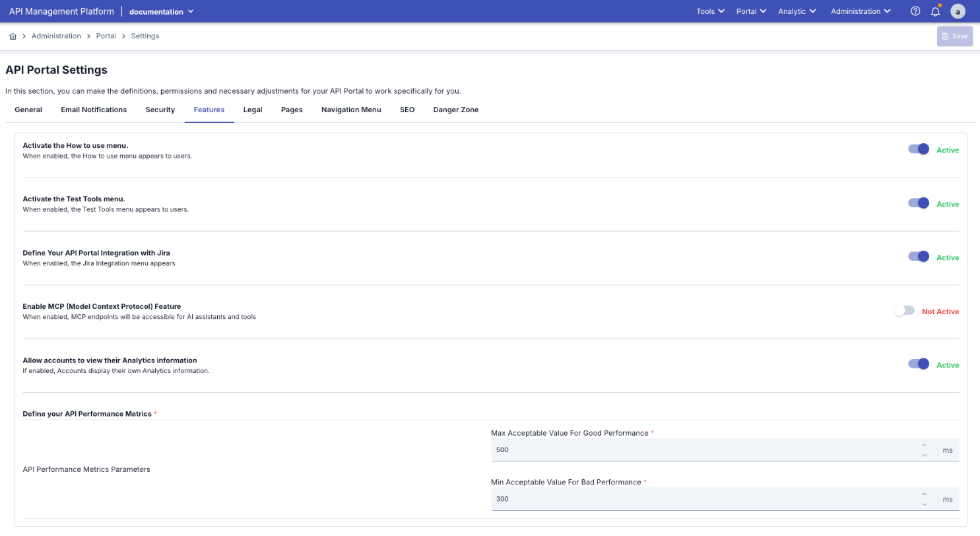Focus the Min Acceptable Value For Bad Performance field
The image size is (980, 536).
click(705, 500)
